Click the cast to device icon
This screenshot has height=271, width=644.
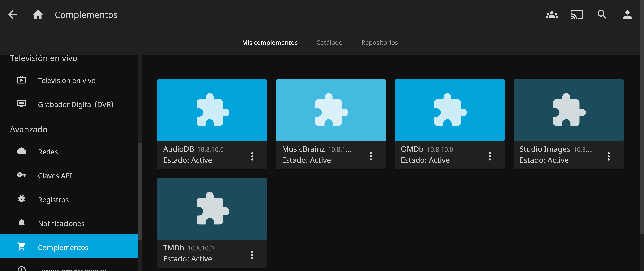(577, 14)
